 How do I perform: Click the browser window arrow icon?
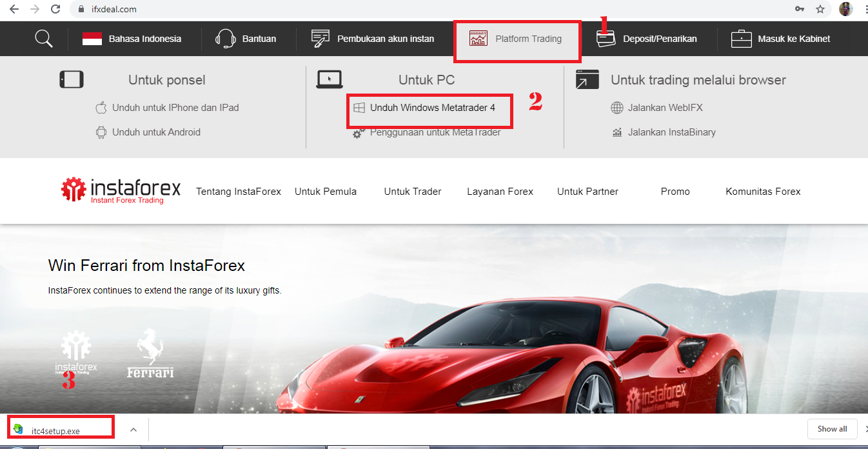pos(587,79)
